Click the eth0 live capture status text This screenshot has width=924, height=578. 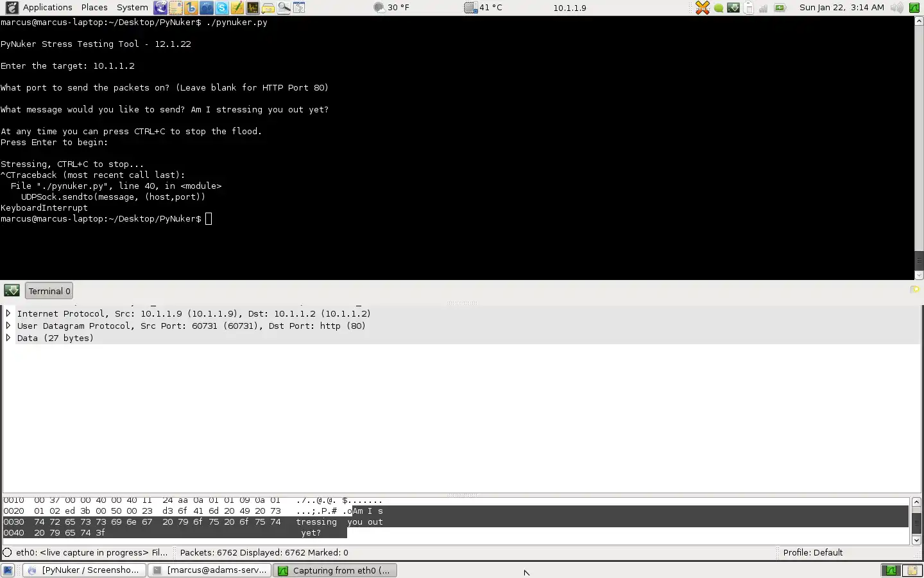(x=92, y=552)
